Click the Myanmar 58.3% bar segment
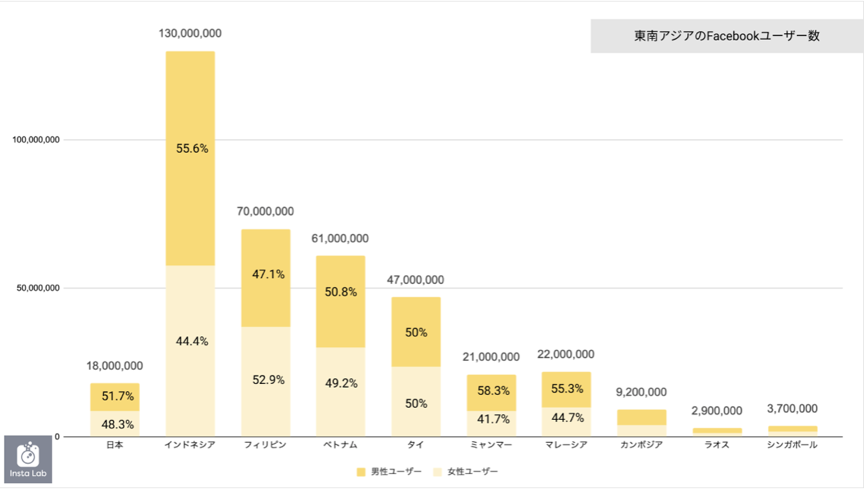The height and width of the screenshot is (489, 864). point(492,393)
